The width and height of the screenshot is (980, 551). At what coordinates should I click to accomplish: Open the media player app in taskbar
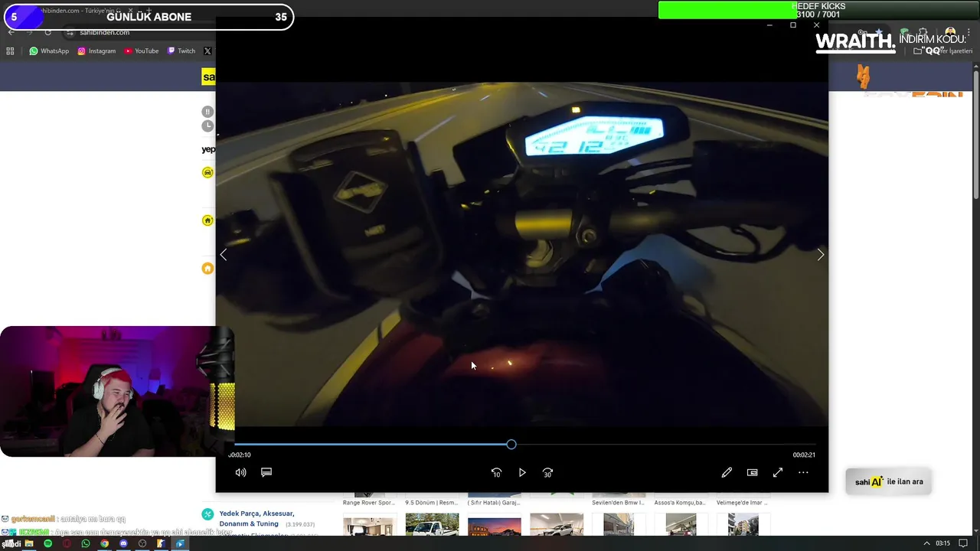tap(180, 543)
